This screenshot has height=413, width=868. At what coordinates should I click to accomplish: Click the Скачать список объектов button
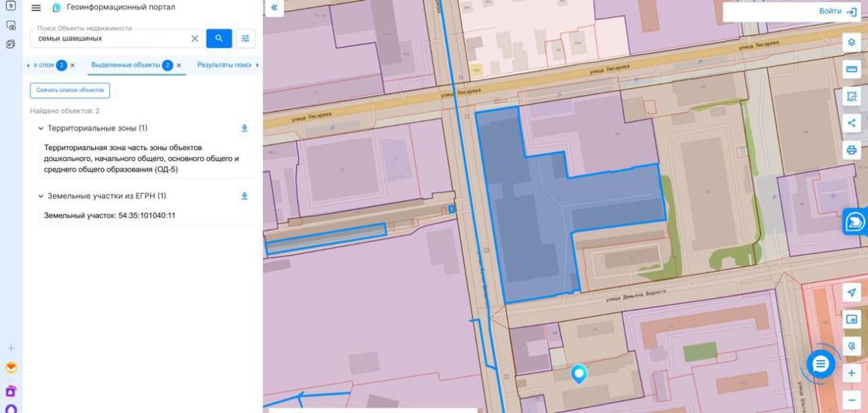point(70,90)
